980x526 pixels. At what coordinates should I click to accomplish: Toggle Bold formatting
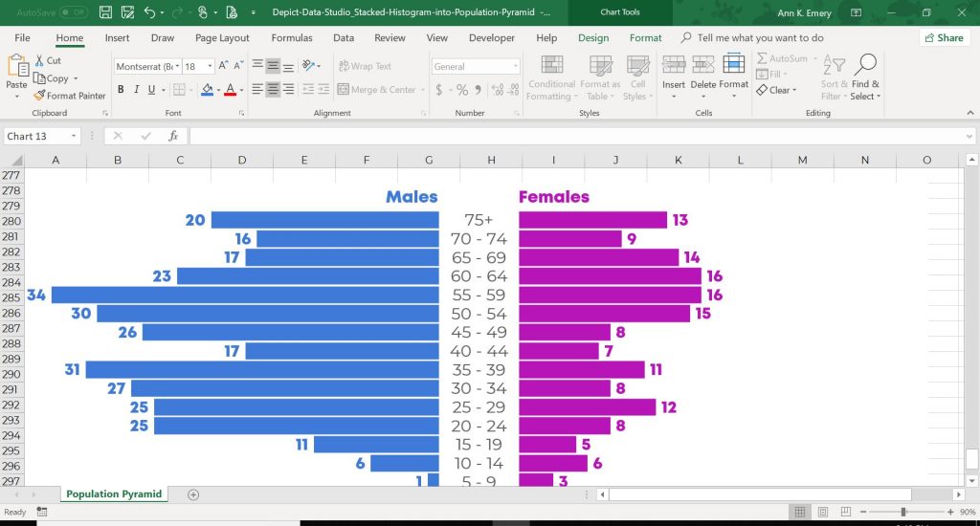pos(121,89)
